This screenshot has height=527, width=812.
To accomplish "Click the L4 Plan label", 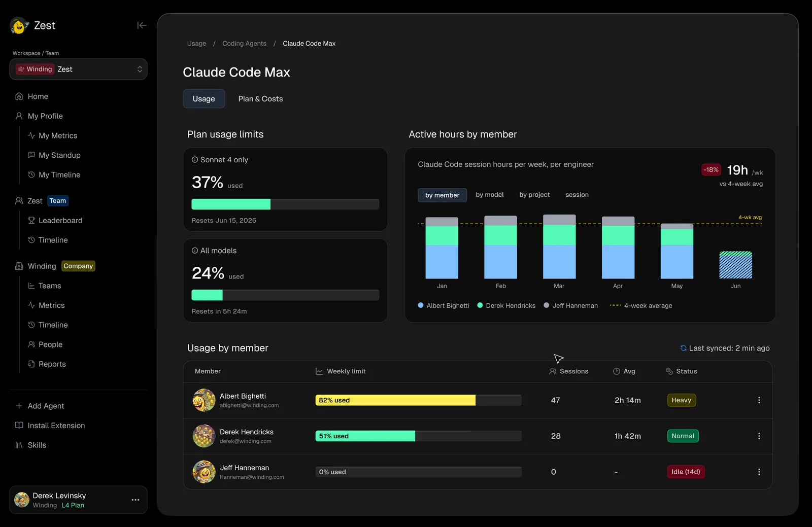I will click(x=73, y=505).
